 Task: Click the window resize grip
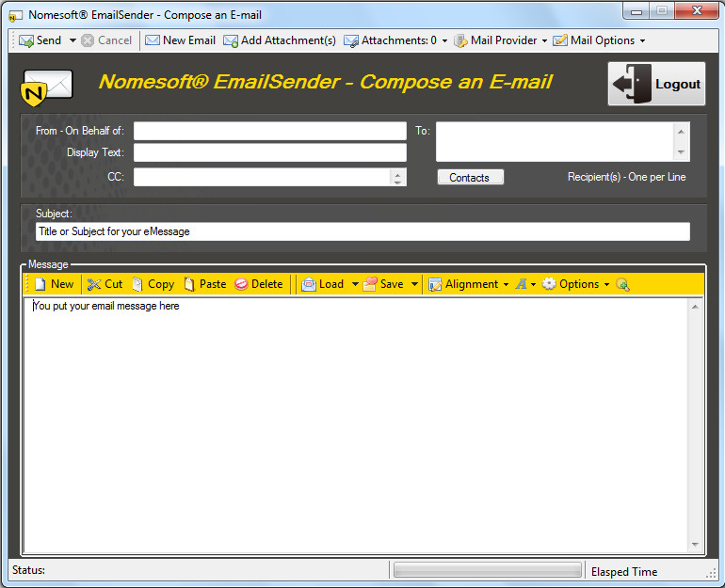(x=711, y=574)
